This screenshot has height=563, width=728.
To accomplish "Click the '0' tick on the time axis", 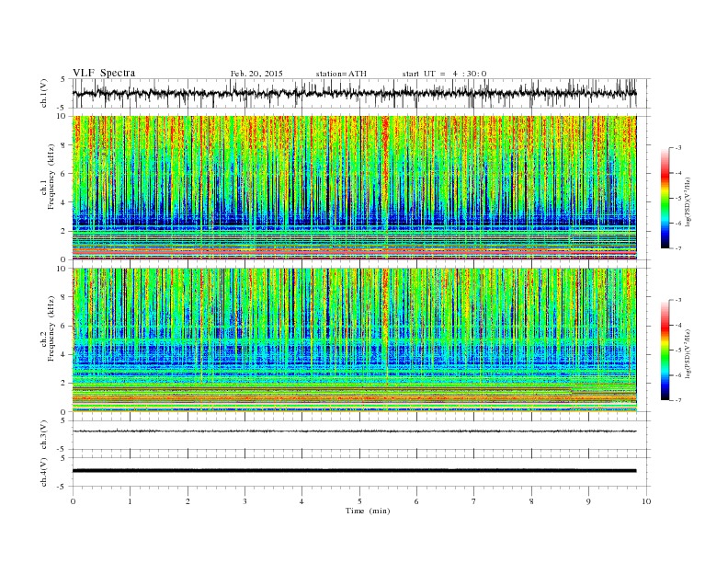I will click(73, 501).
